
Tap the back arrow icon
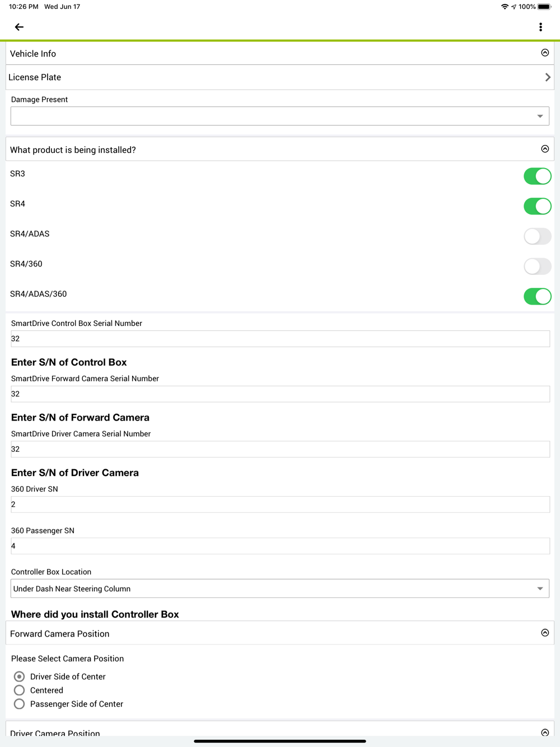click(x=19, y=27)
